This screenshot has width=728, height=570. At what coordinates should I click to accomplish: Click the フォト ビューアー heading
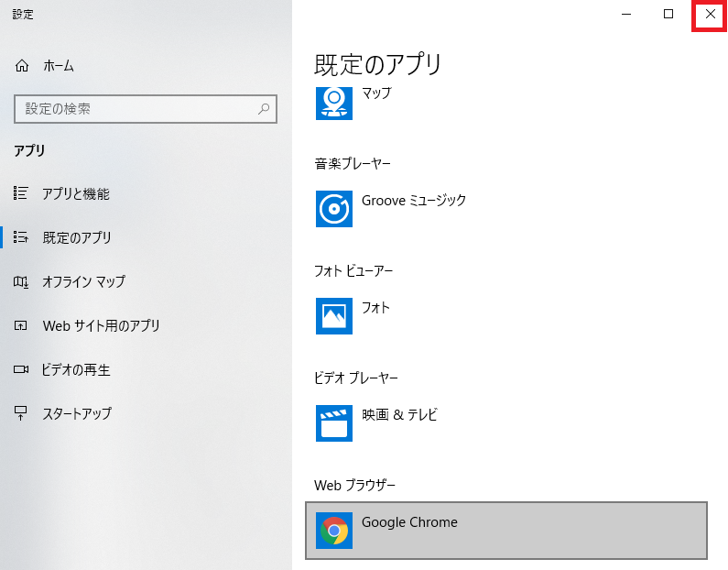[353, 271]
